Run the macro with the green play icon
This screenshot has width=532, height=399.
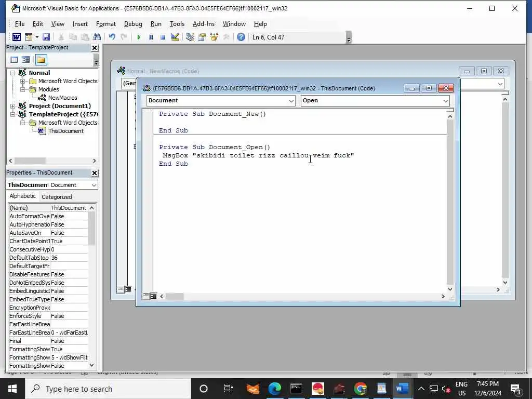139,37
